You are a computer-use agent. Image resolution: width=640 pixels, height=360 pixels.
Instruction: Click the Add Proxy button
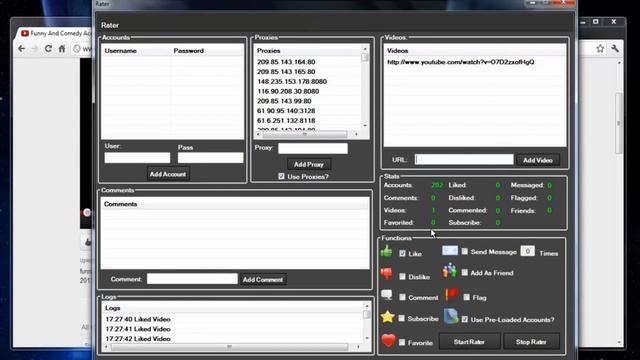(x=309, y=164)
